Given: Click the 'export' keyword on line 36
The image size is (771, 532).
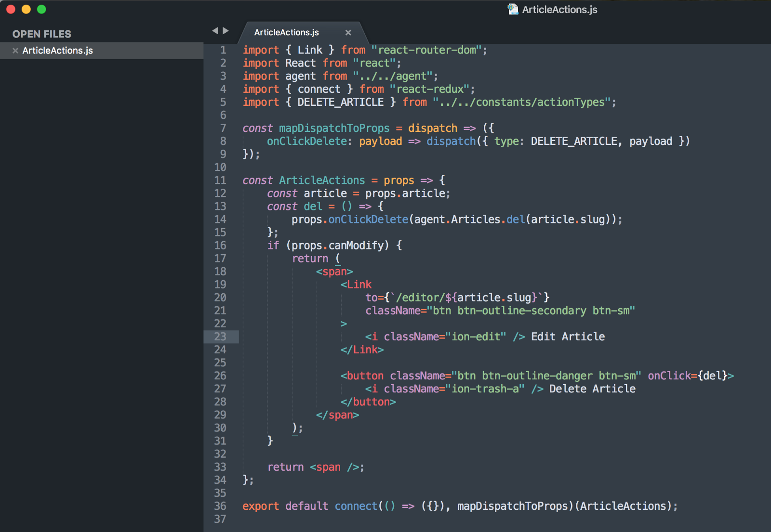Looking at the screenshot, I should point(261,506).
